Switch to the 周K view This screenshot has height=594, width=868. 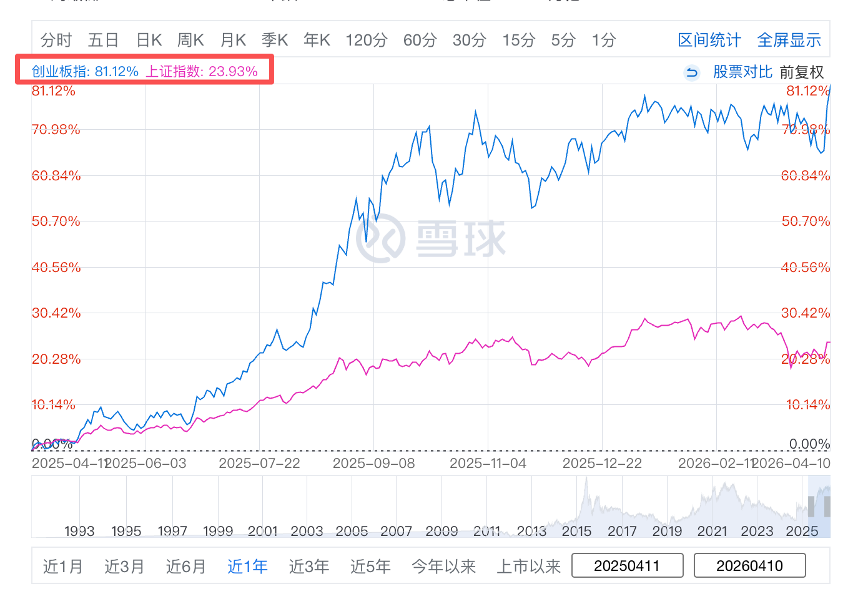click(190, 41)
